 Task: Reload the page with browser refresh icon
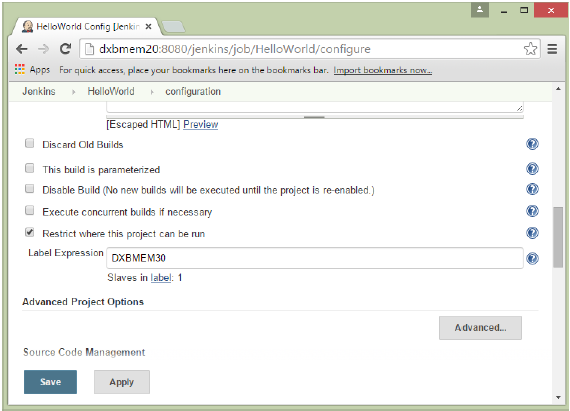(x=65, y=49)
